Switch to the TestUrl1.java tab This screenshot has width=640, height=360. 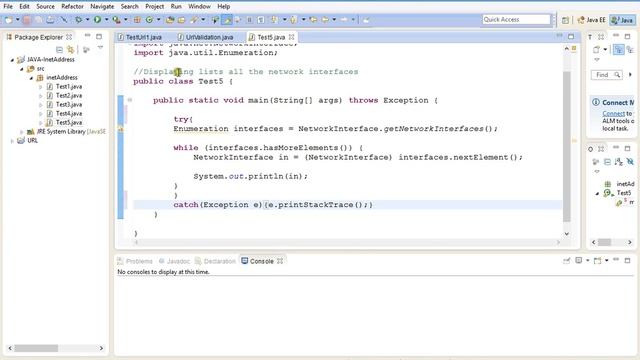pyautogui.click(x=143, y=37)
